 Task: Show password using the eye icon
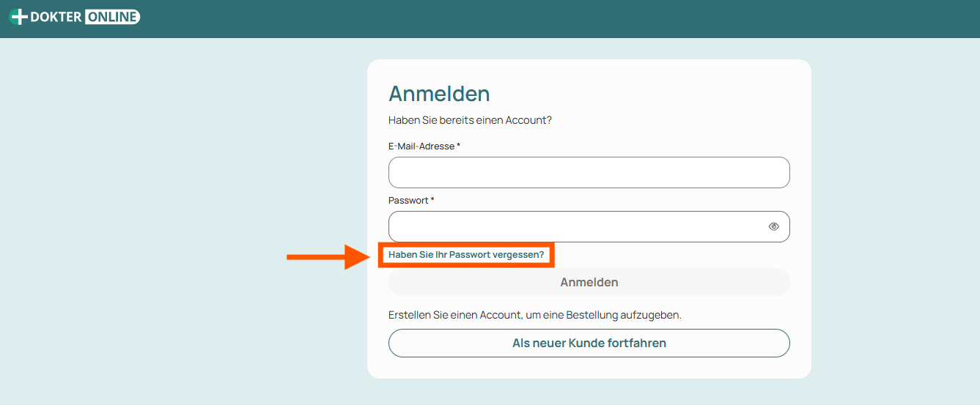pyautogui.click(x=773, y=227)
